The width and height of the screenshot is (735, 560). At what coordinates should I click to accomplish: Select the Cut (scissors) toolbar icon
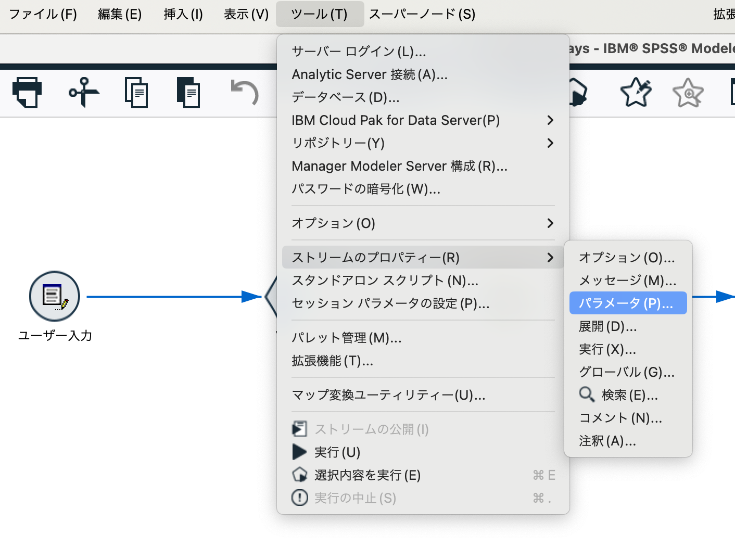(83, 92)
